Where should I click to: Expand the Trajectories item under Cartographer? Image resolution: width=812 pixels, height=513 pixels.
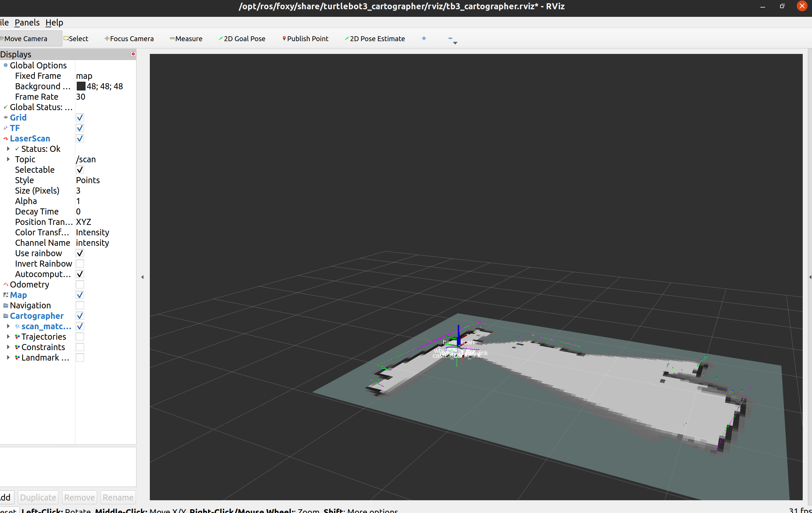(x=8, y=336)
